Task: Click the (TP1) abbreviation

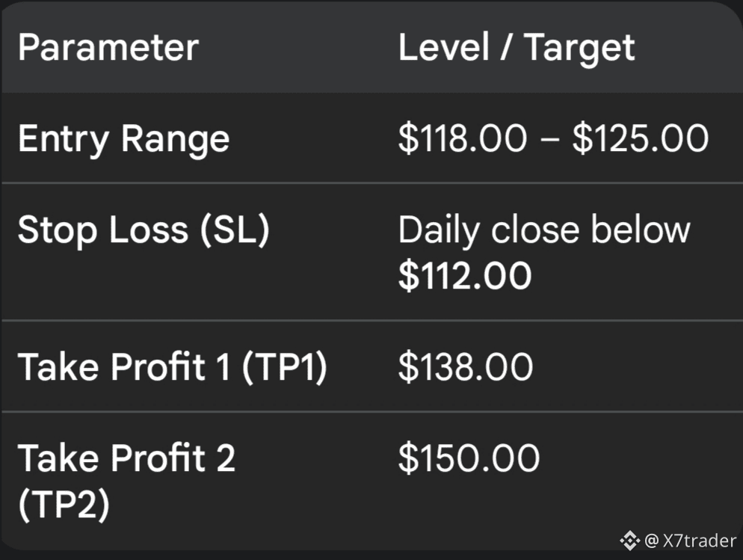Action: tap(284, 367)
